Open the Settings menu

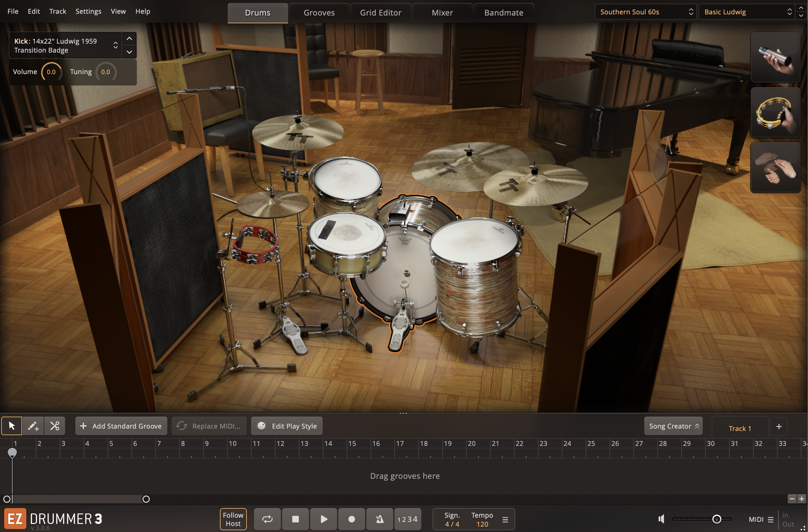(x=88, y=11)
